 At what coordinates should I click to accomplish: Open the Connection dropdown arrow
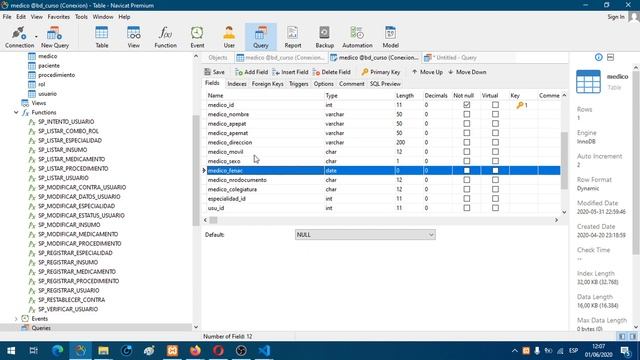coord(36,37)
